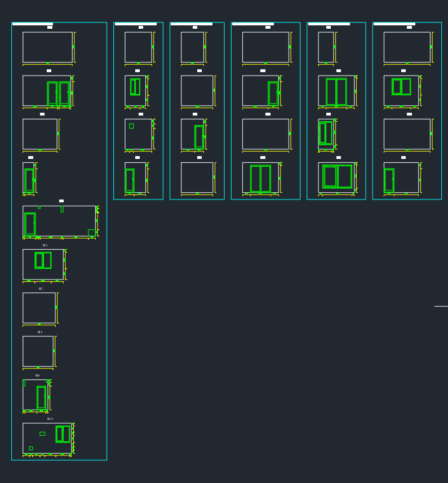
Task: Select the green door in first column's ninth panel
Action: point(41,397)
